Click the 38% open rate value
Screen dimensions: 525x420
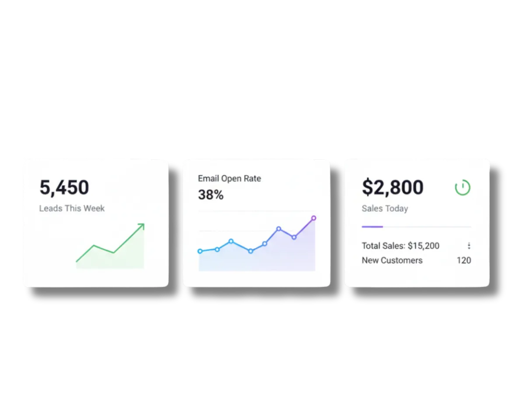(x=210, y=195)
